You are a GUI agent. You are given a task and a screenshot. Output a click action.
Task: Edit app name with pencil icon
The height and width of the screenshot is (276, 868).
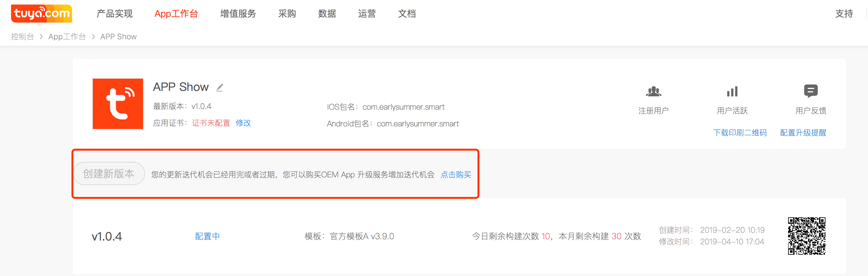[220, 88]
